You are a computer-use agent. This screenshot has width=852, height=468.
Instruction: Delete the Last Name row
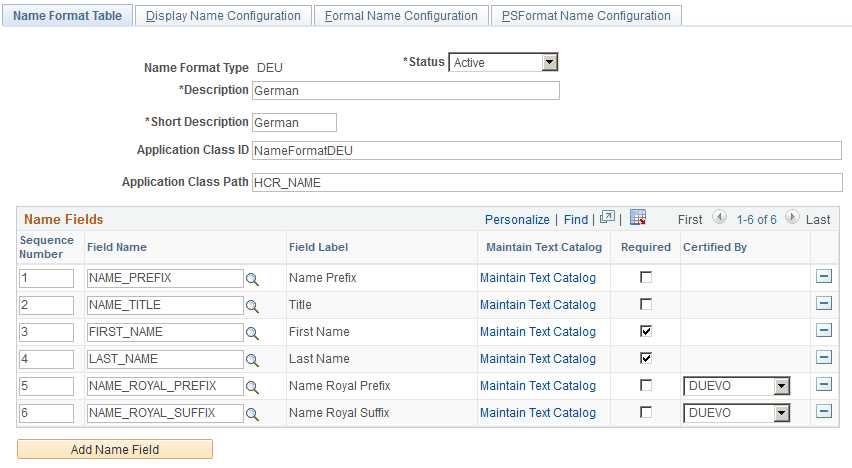click(824, 357)
